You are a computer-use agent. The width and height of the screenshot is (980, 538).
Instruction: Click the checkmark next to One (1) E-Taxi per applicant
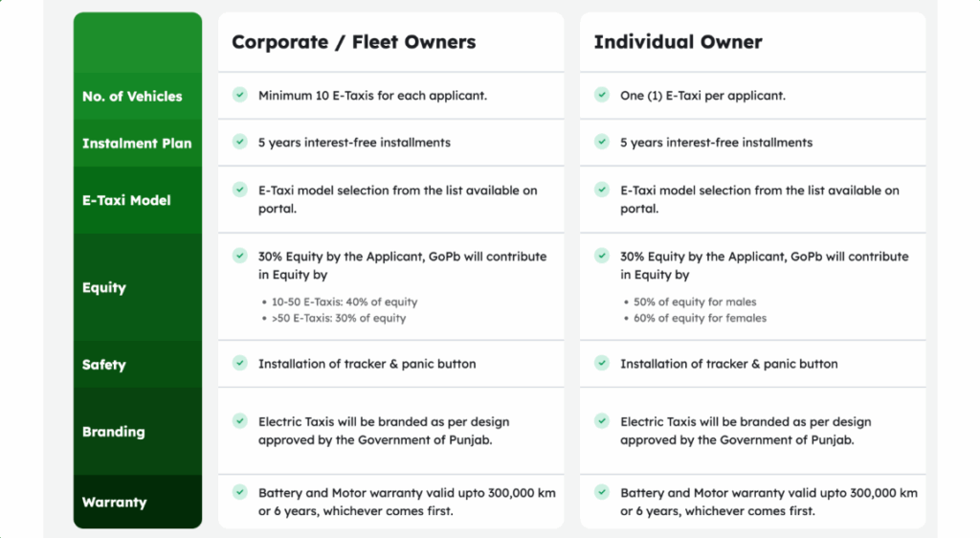601,95
